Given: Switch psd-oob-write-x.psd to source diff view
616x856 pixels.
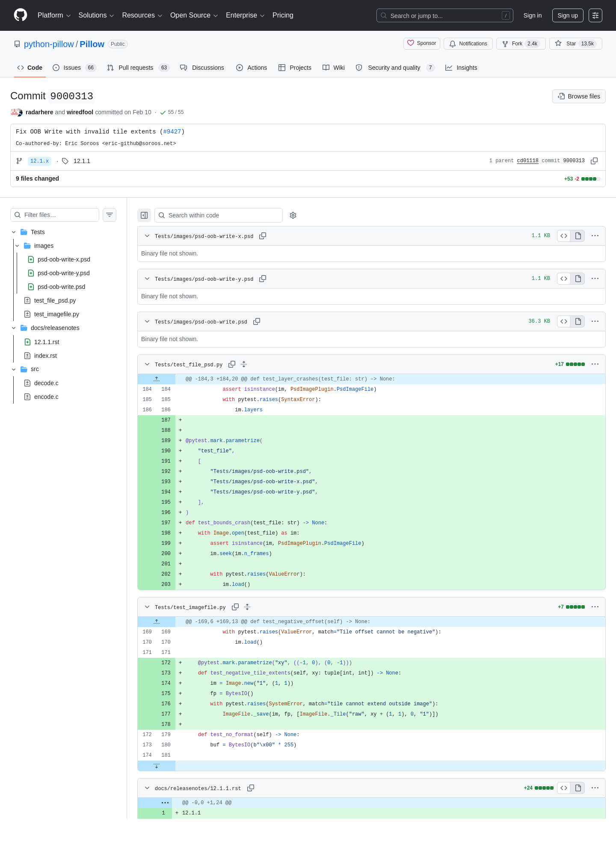Looking at the screenshot, I should pyautogui.click(x=564, y=236).
